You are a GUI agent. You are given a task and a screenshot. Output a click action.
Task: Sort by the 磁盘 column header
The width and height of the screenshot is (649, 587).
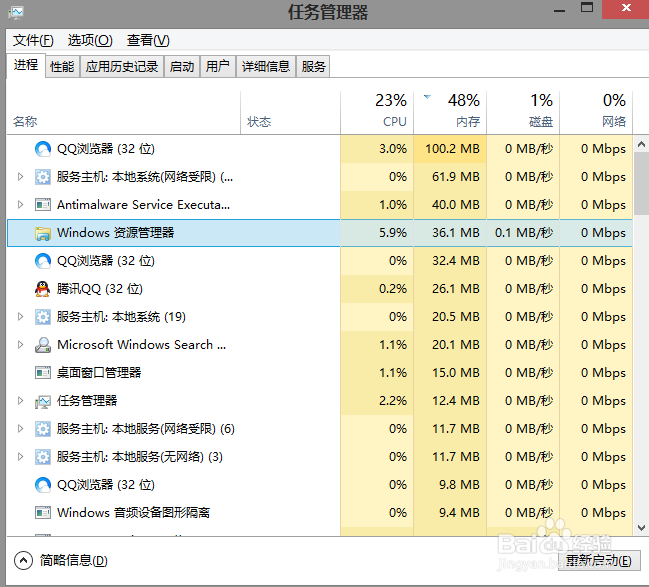pos(523,113)
